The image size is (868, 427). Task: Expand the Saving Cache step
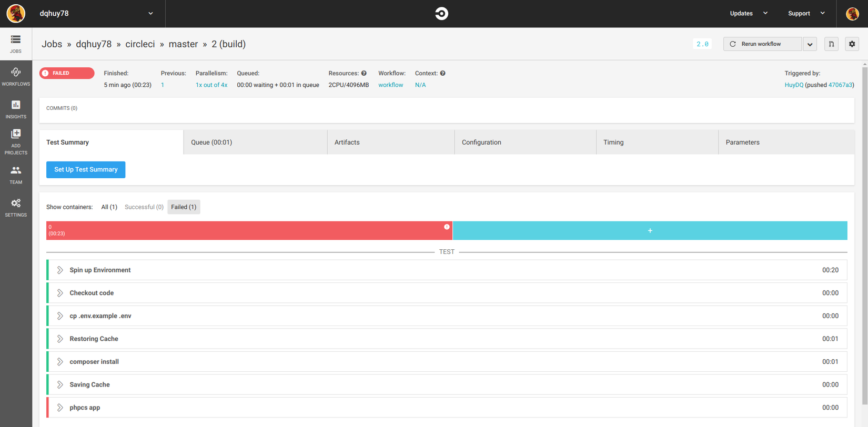(x=60, y=384)
